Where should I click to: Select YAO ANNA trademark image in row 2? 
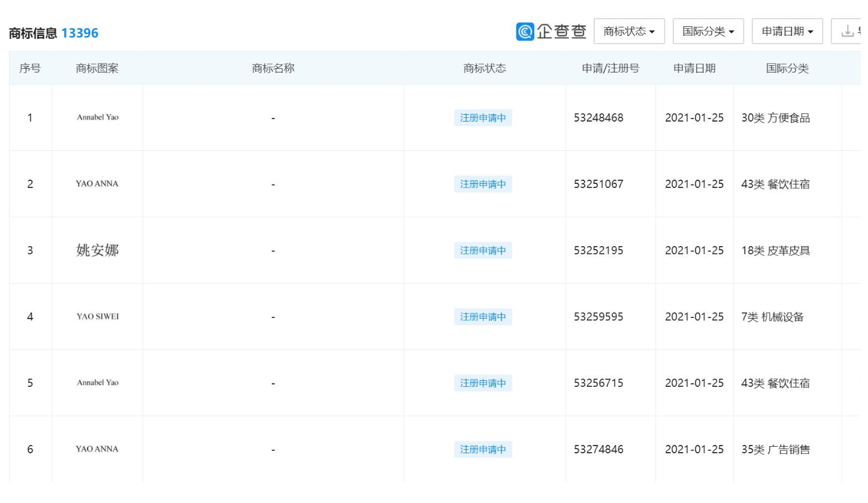[x=97, y=184]
